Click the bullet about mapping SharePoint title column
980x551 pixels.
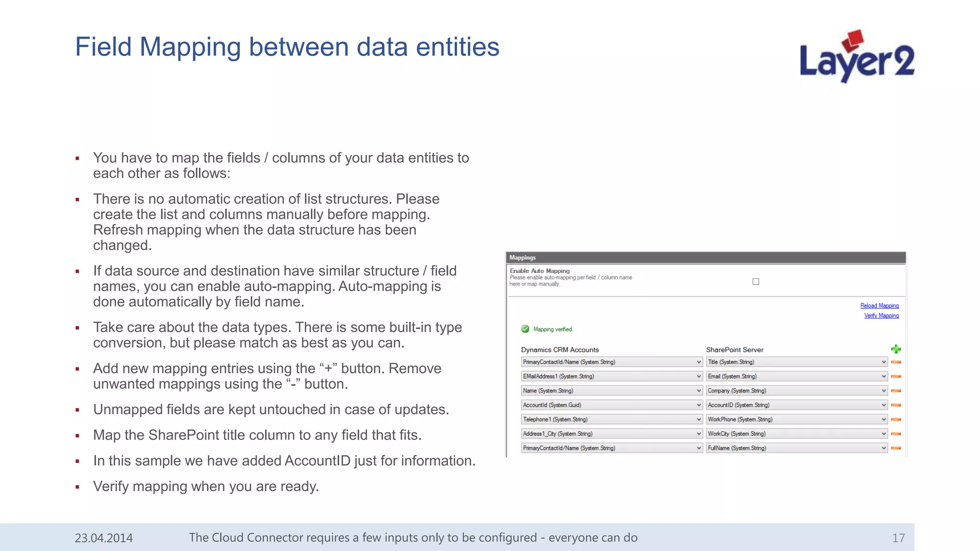tap(257, 435)
